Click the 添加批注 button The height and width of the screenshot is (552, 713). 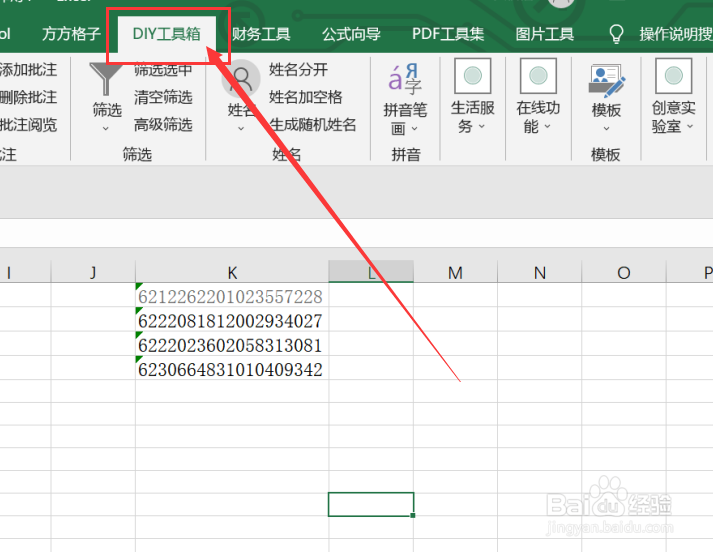[28, 70]
